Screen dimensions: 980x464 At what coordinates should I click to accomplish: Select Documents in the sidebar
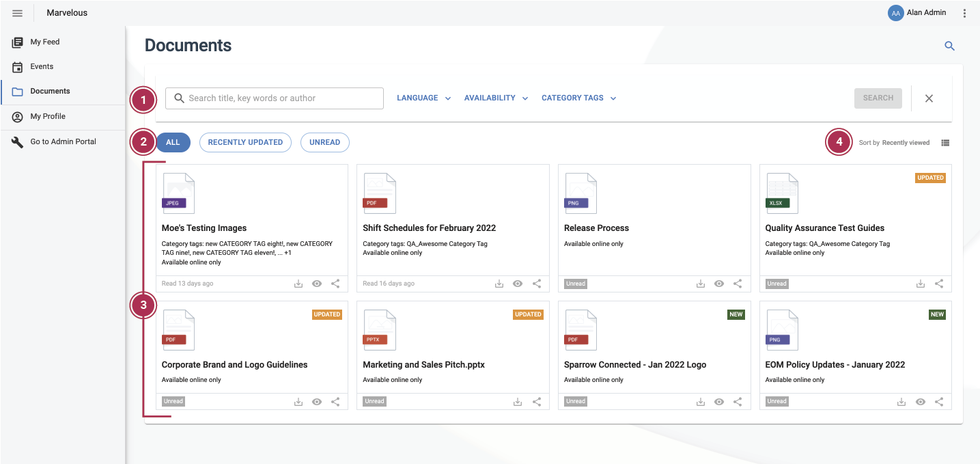point(63,91)
